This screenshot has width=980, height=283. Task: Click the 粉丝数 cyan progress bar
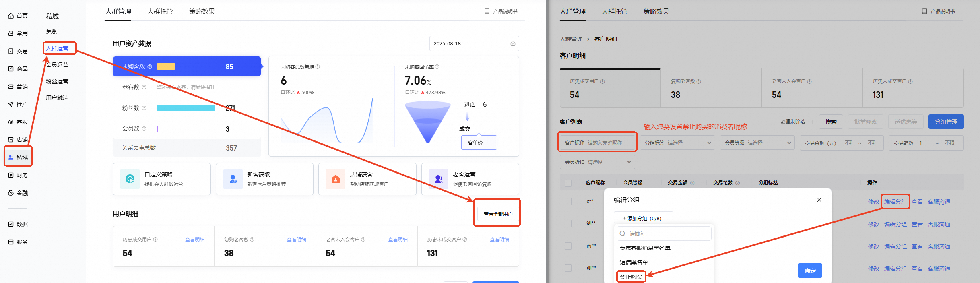point(186,108)
